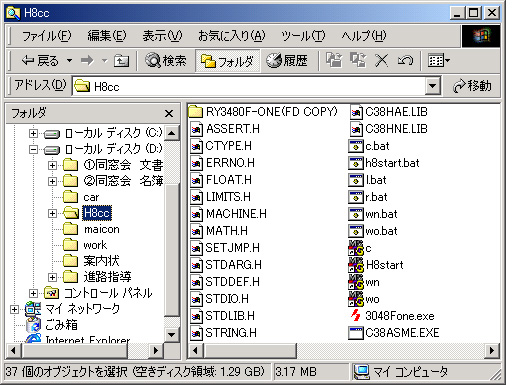
Task: Close the フォルダ pane with X
Action: 169,114
